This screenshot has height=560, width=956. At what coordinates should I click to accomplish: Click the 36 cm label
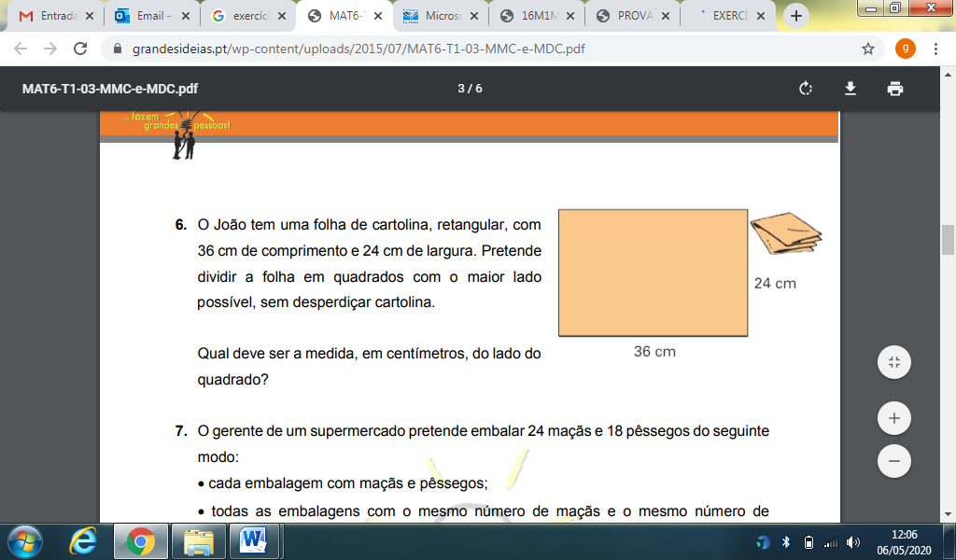(x=654, y=352)
